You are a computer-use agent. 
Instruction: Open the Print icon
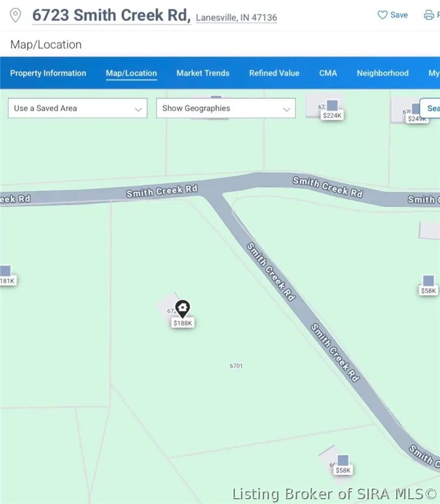430,15
